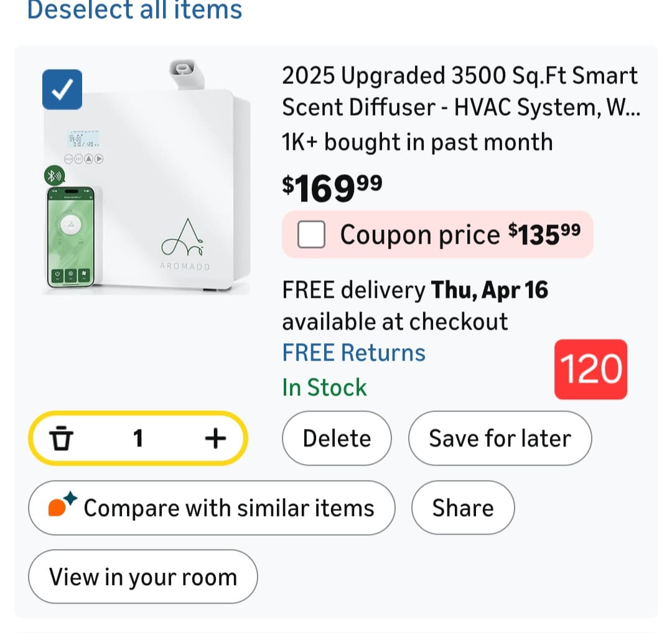
Task: Enable the Coupon price checkbox
Action: [x=311, y=235]
